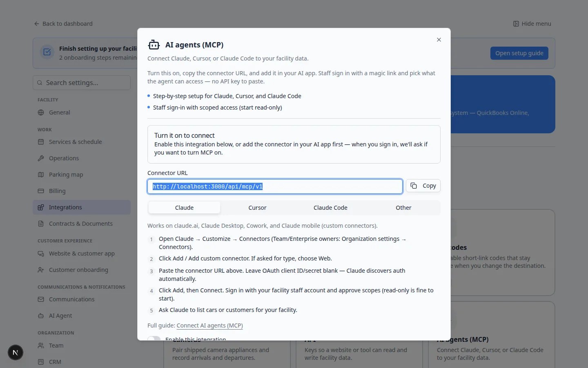Click the wrench icon beside Operations
Image resolution: width=588 pixels, height=368 pixels.
(41, 158)
